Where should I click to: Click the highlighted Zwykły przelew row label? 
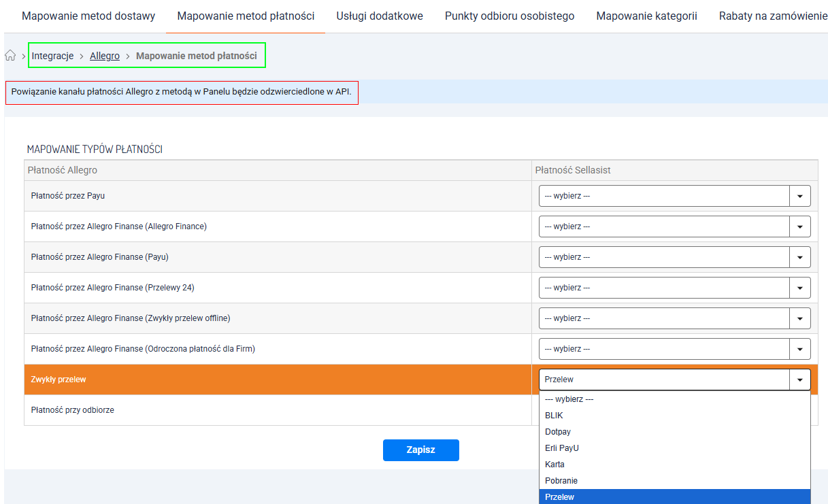tap(59, 380)
